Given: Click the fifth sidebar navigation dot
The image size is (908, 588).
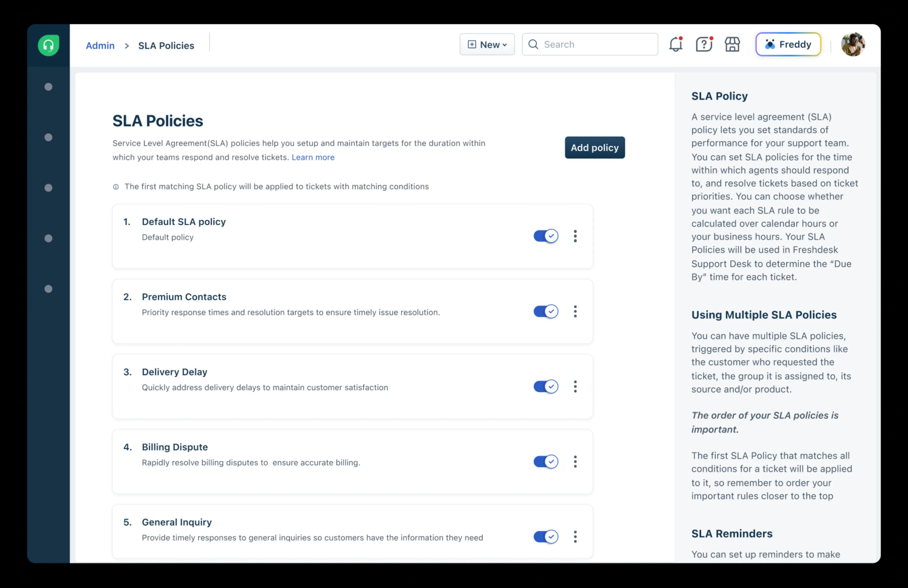Looking at the screenshot, I should [49, 289].
